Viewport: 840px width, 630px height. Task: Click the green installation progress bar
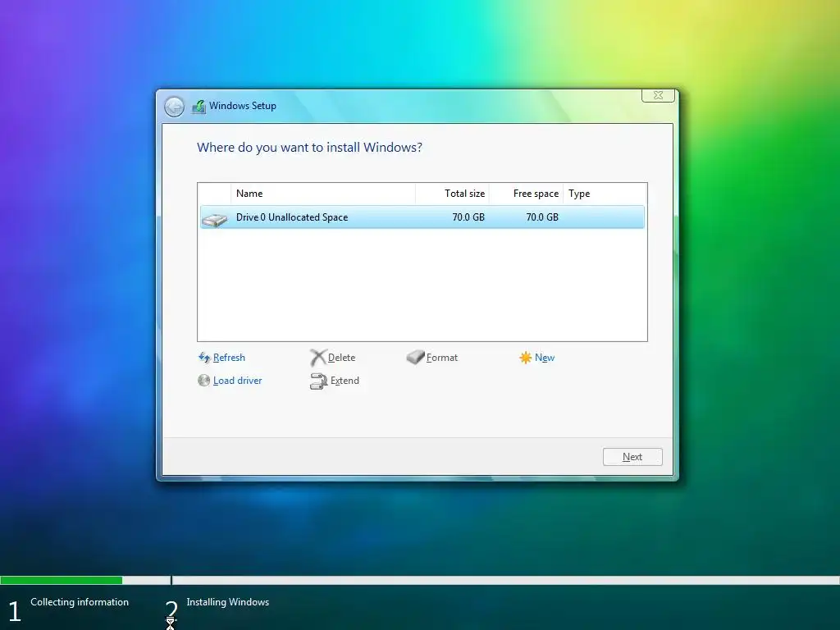point(61,580)
